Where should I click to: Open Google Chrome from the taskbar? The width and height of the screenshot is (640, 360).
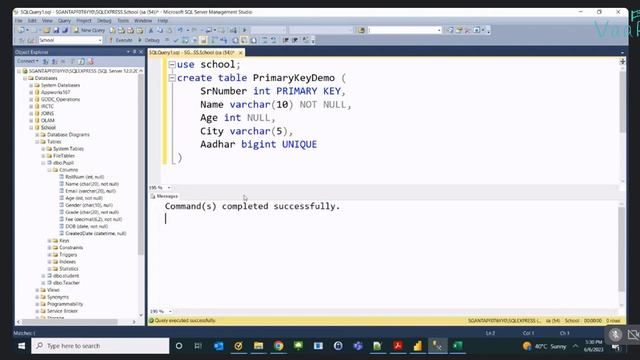tap(278, 346)
